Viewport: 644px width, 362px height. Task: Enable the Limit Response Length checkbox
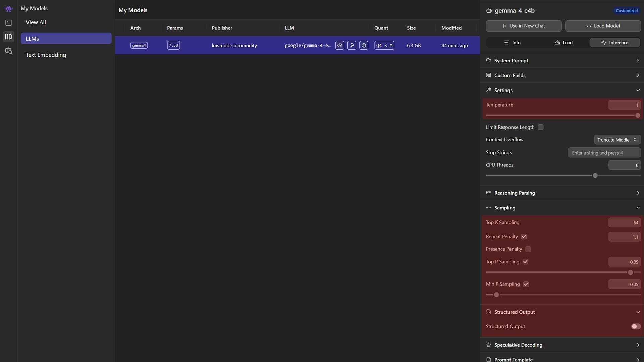540,127
